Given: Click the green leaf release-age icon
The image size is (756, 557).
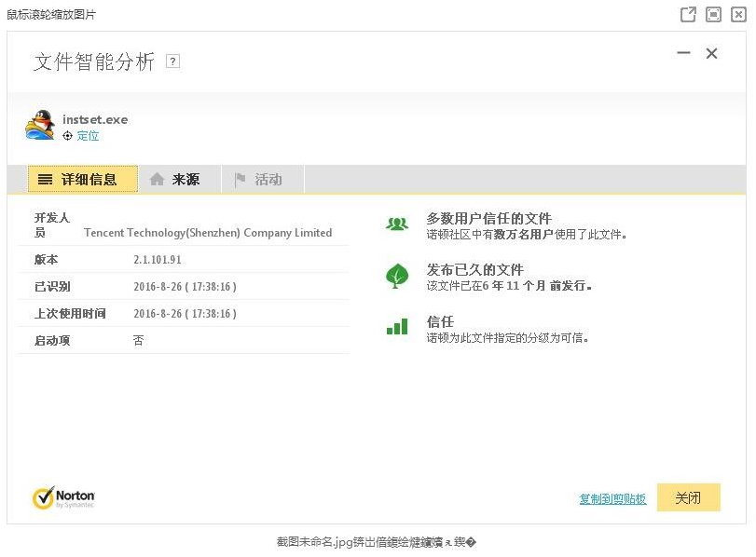Looking at the screenshot, I should pyautogui.click(x=397, y=276).
